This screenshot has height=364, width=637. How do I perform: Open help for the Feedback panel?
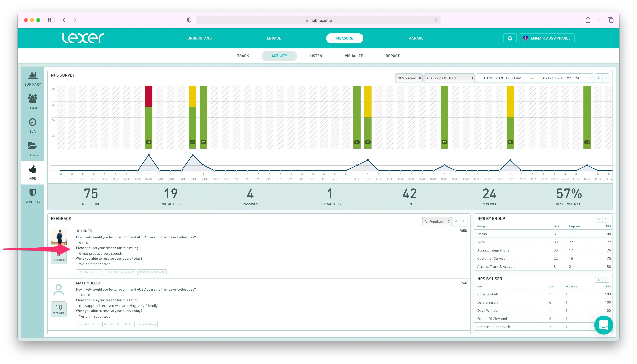[463, 221]
